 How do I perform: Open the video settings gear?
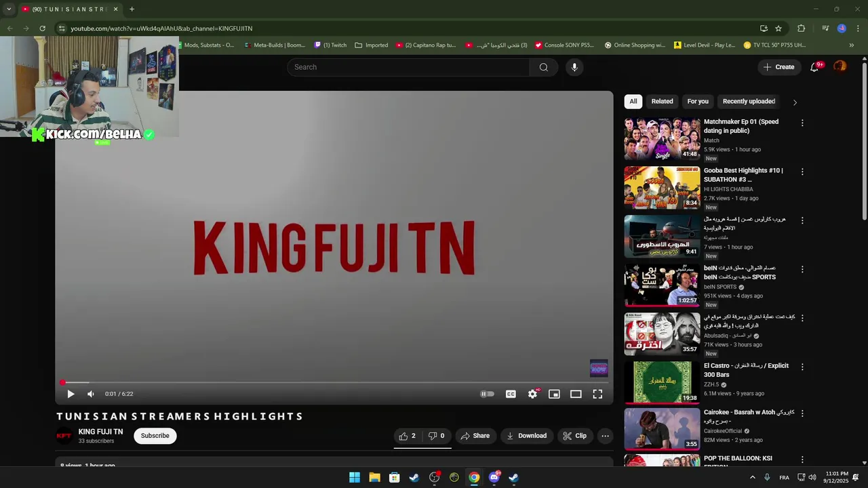533,394
